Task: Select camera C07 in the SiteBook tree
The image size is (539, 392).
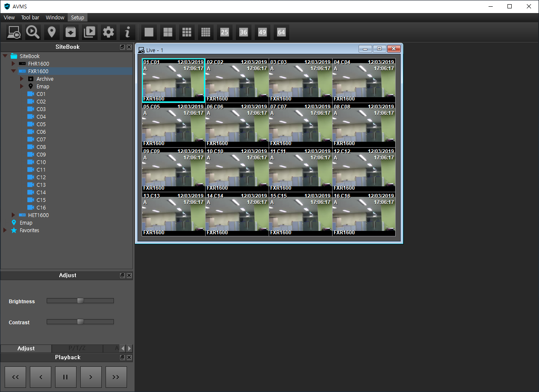Action: 41,140
